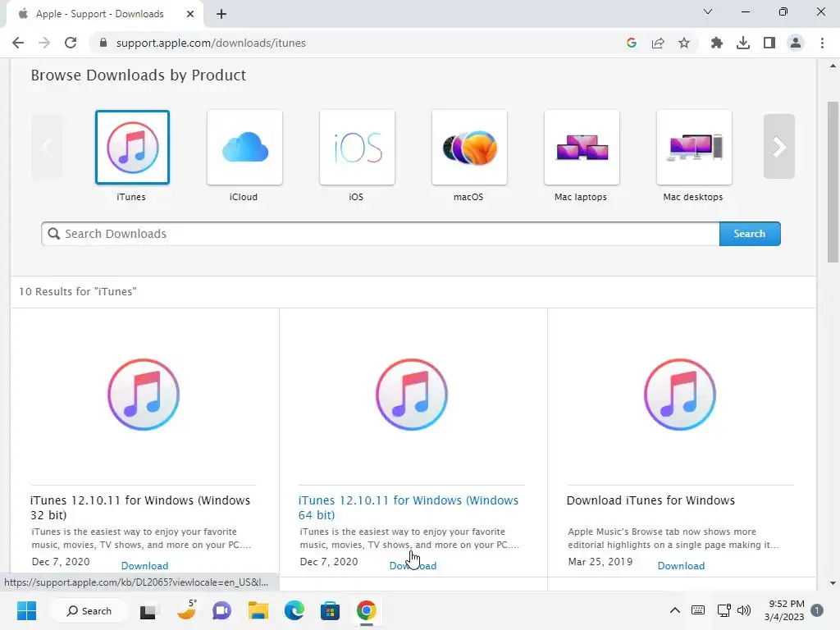Click Chrome icon in taskbar
This screenshot has height=630, width=840.
point(367,610)
